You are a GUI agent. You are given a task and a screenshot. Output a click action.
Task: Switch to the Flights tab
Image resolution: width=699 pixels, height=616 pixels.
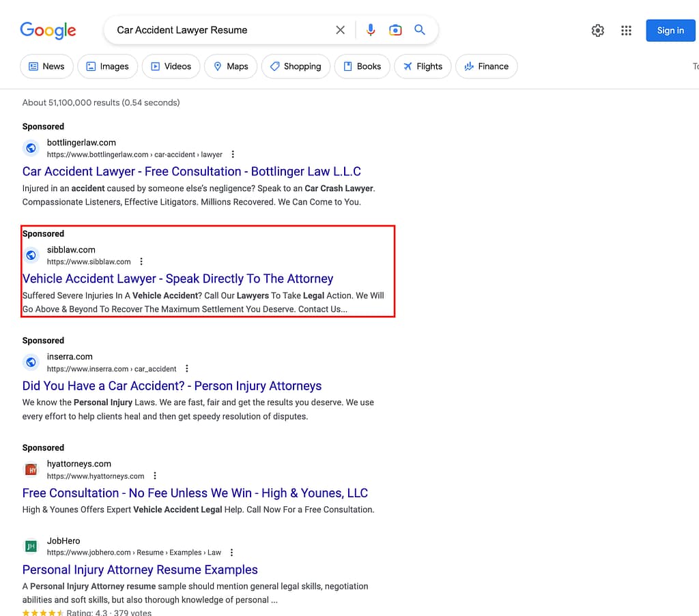click(423, 66)
